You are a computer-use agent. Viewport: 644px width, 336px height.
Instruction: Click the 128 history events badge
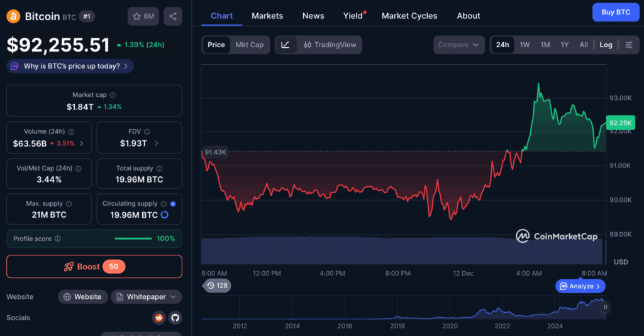coord(217,286)
